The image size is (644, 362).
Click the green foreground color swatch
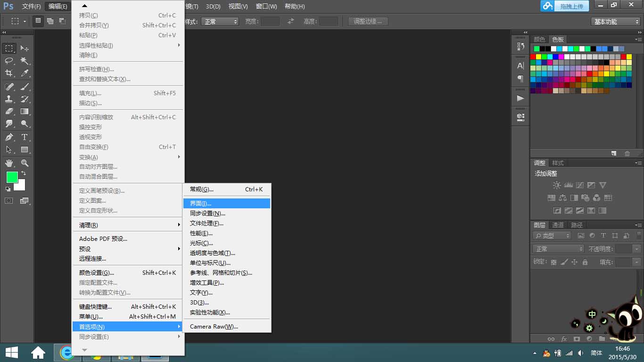pos(12,177)
